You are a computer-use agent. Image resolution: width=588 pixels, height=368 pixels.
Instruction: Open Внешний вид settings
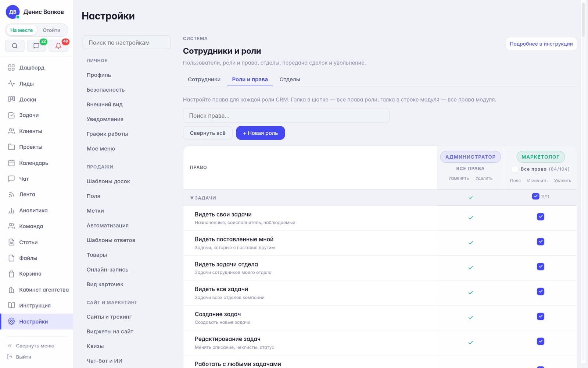pos(104,105)
